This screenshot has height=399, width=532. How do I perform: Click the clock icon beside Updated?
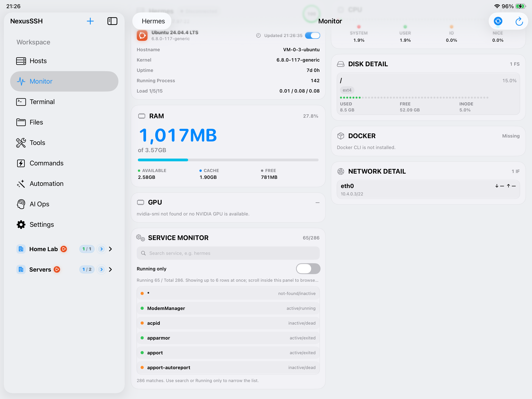pos(259,36)
